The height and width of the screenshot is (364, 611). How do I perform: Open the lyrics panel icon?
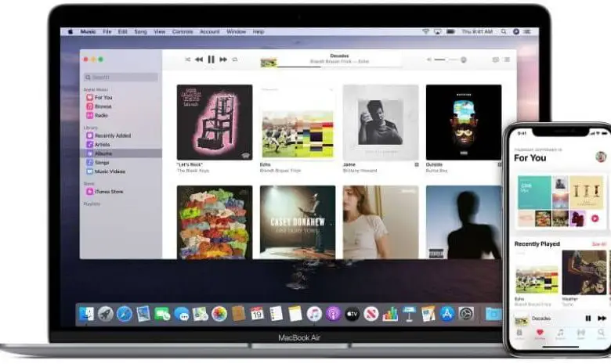point(496,59)
